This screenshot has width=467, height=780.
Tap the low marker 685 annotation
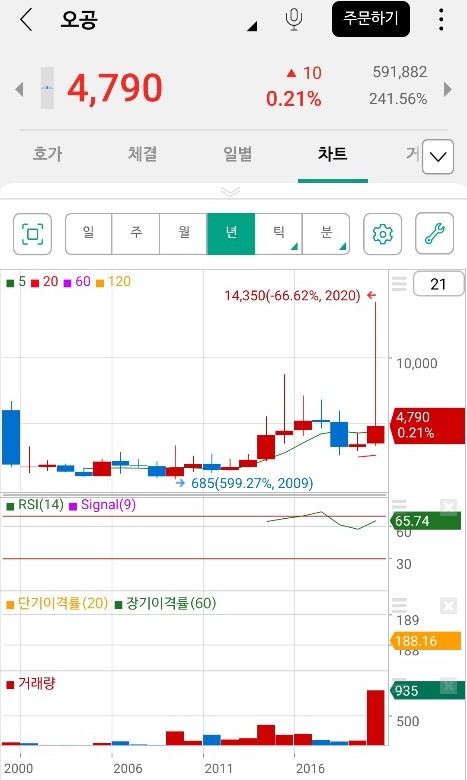(x=244, y=483)
